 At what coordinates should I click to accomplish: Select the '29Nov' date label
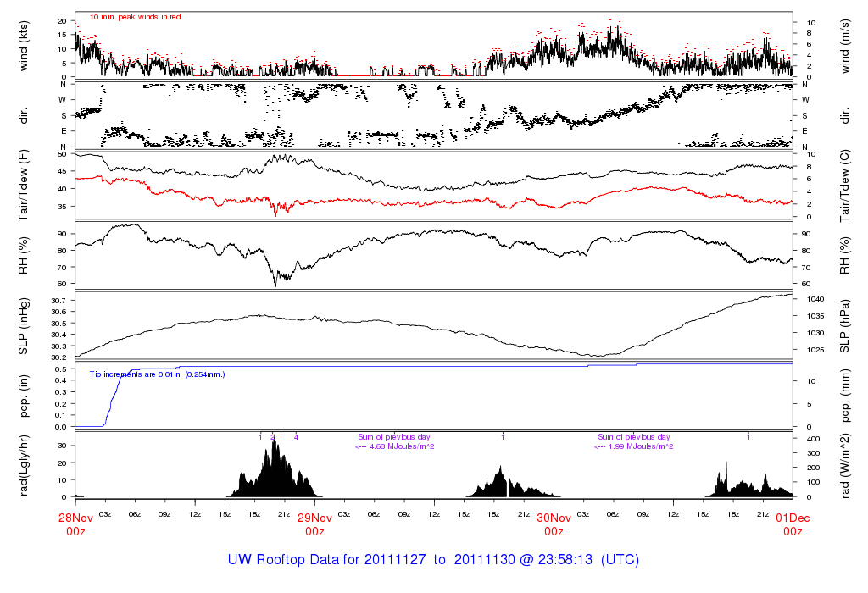[x=315, y=518]
